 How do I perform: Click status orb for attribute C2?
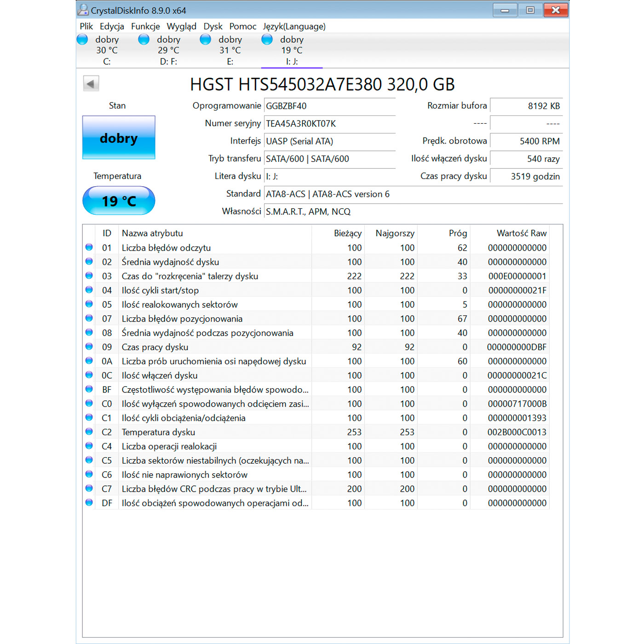[89, 431]
